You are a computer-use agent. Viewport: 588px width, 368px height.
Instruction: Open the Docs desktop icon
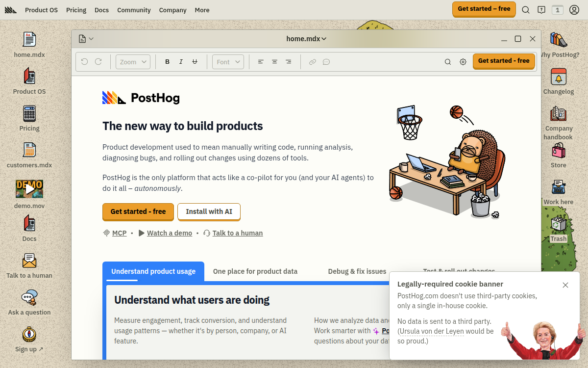click(29, 229)
